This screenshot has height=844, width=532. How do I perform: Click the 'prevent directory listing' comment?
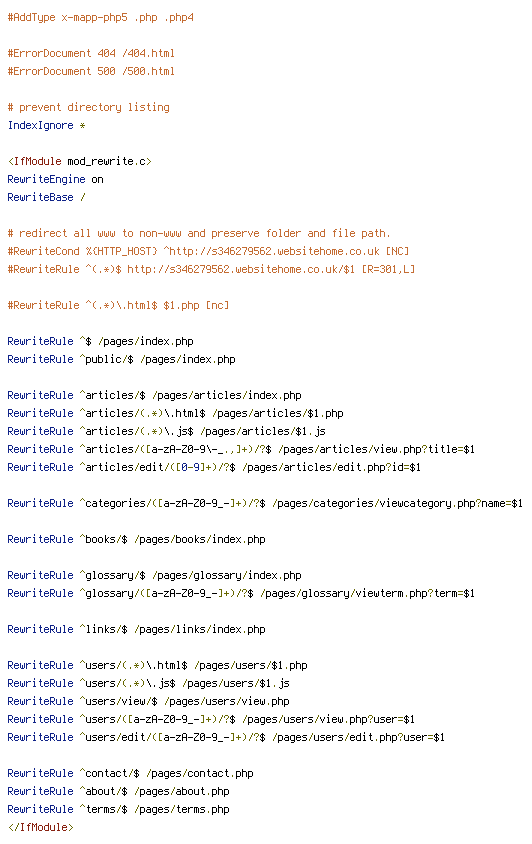click(88, 107)
